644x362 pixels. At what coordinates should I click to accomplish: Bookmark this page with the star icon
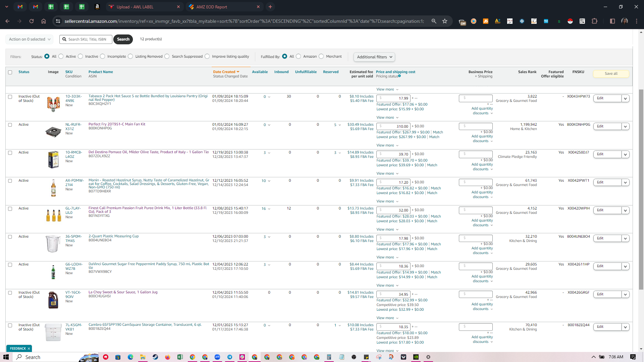pyautogui.click(x=445, y=21)
